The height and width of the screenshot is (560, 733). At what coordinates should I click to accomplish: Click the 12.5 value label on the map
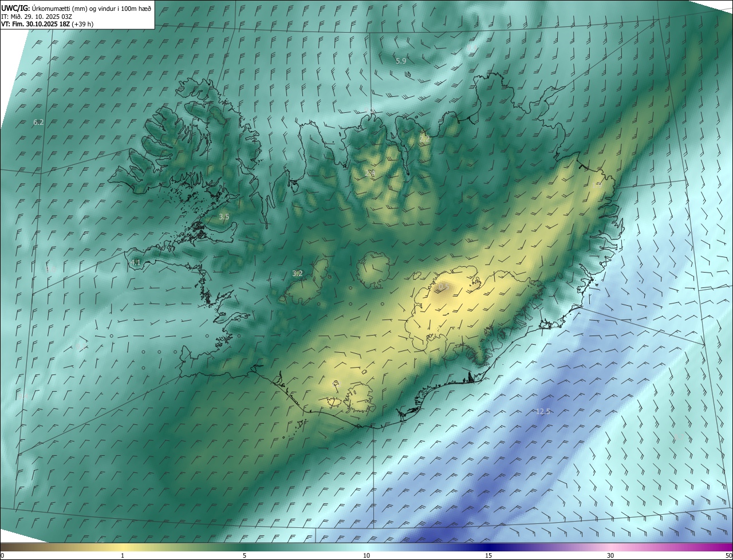coord(543,411)
